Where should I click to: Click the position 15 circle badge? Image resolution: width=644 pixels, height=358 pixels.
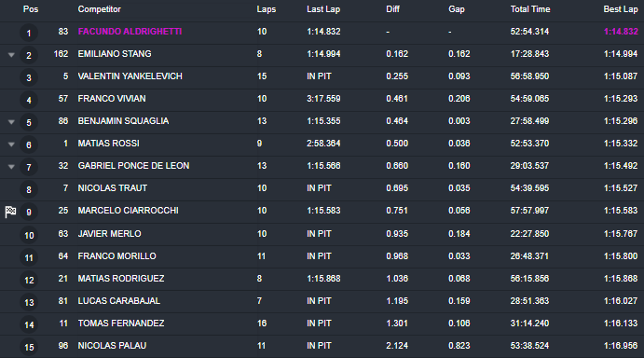(29, 347)
